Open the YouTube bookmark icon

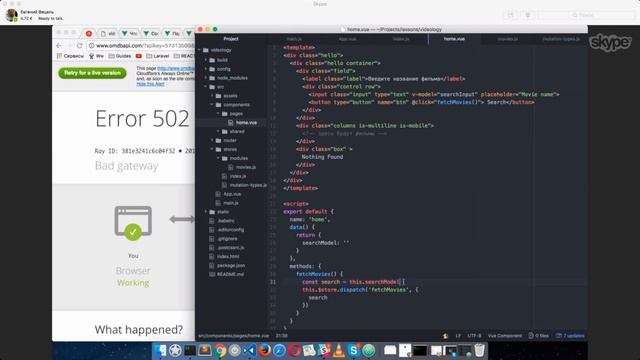coord(139,56)
